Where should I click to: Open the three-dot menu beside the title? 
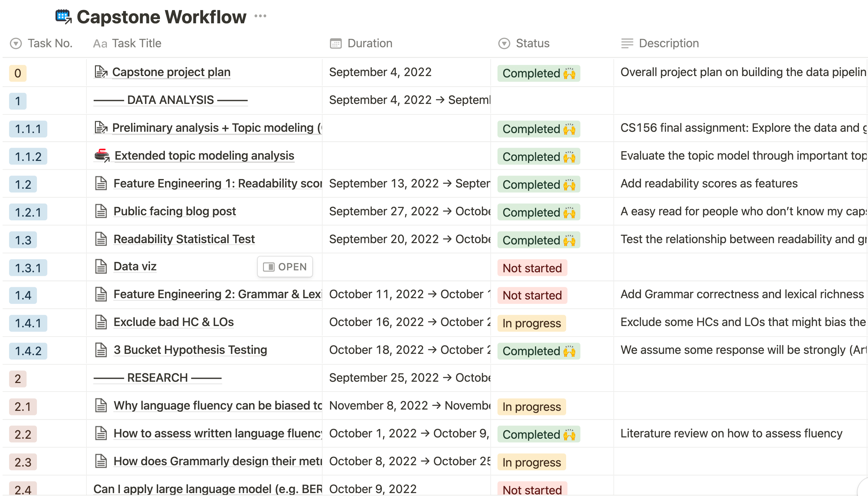point(260,16)
